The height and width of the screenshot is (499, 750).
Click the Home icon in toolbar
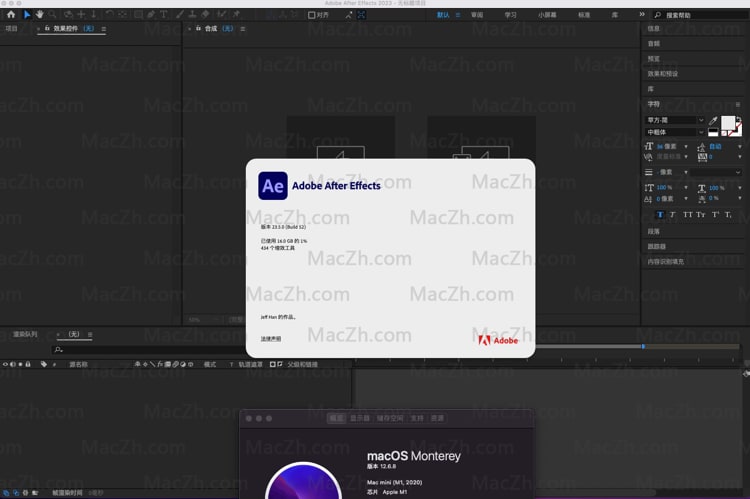click(11, 15)
